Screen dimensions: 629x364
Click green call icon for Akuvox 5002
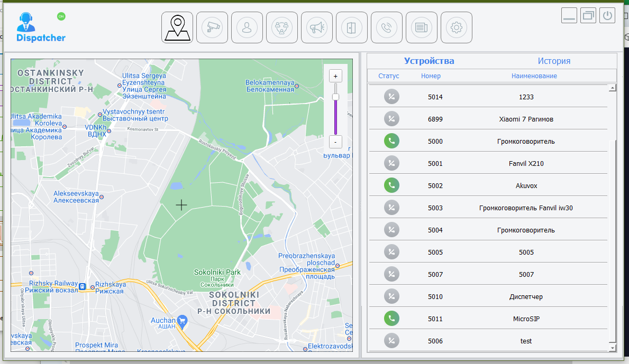point(391,185)
